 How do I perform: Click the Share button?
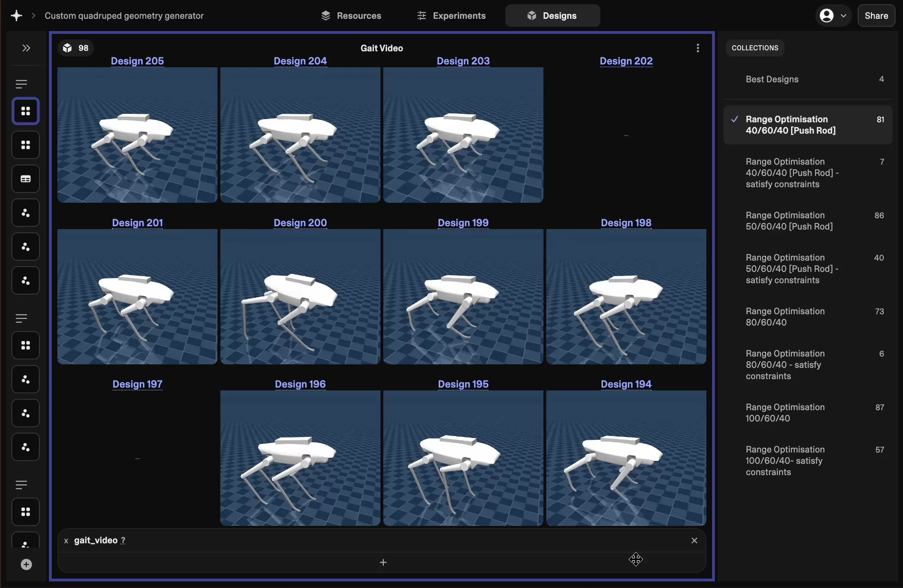(x=876, y=16)
